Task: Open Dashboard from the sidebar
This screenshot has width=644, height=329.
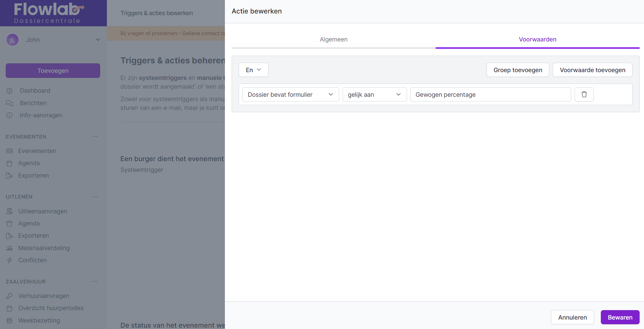Action: point(35,91)
